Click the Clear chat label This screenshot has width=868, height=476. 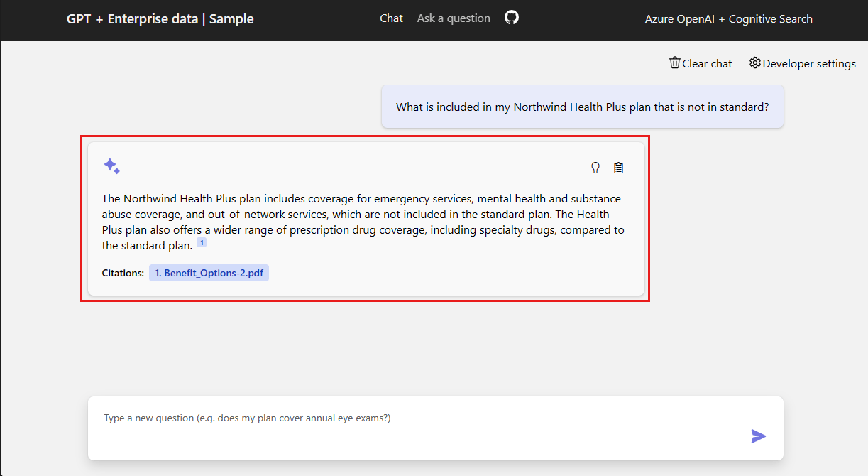tap(708, 63)
